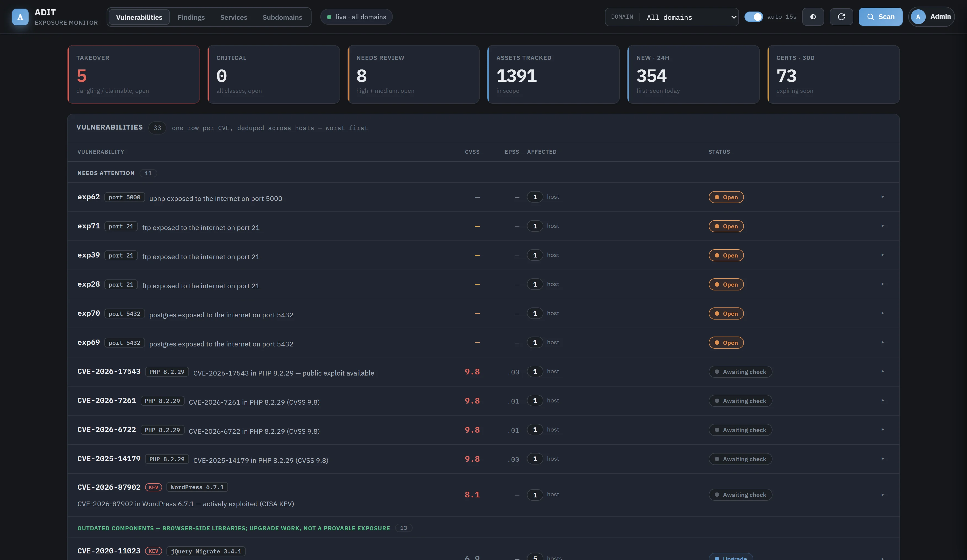This screenshot has height=560, width=967.
Task: Click the 8.1 CVSS score
Action: coord(472,495)
